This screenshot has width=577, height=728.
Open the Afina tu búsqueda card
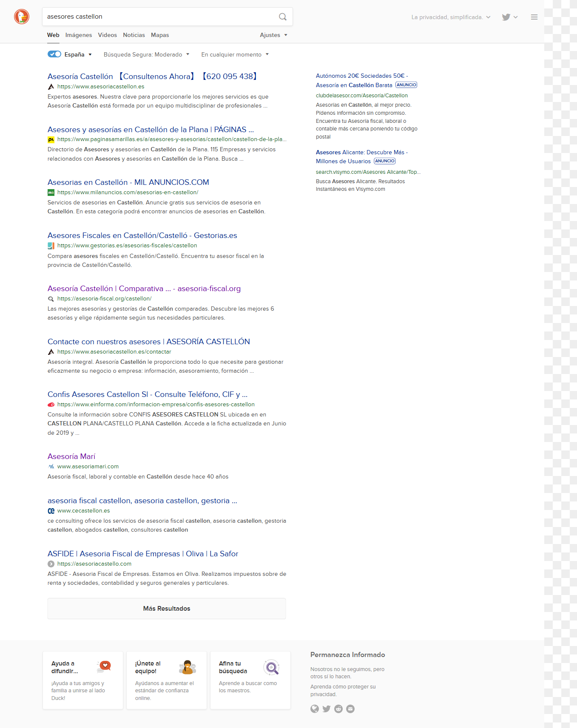(x=250, y=680)
